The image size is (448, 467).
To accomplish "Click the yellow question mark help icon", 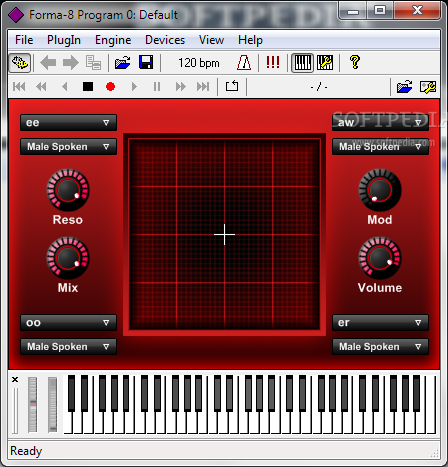I will (355, 62).
